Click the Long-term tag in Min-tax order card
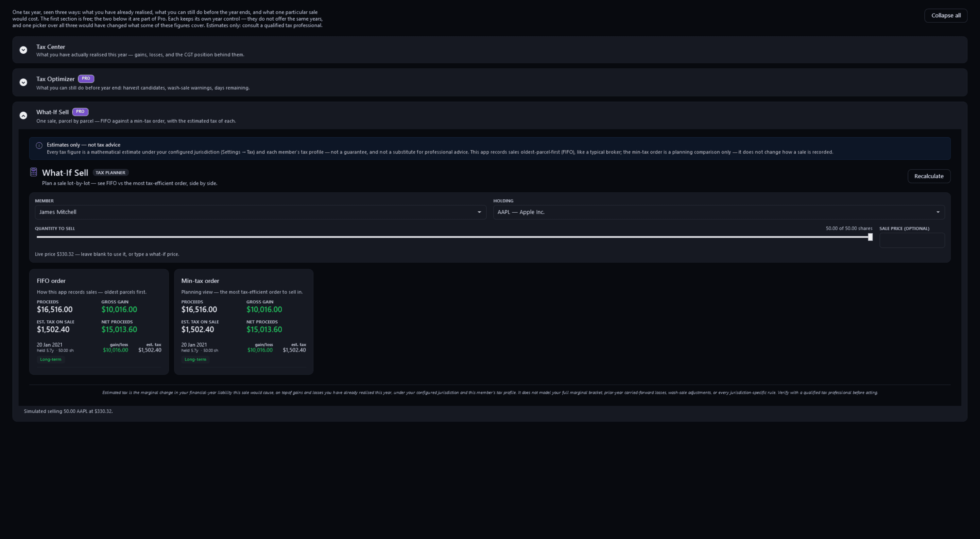The width and height of the screenshot is (980, 539). (x=195, y=359)
